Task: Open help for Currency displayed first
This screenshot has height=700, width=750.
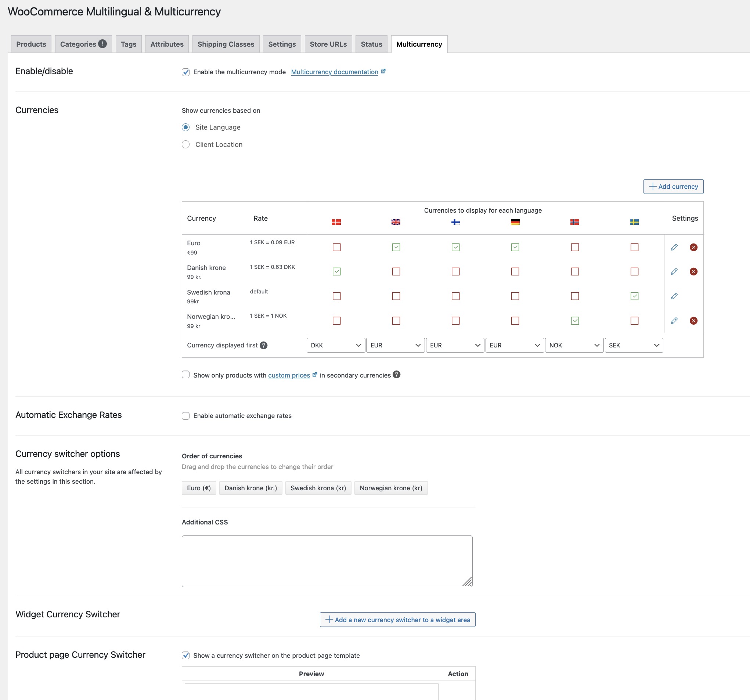Action: coord(264,345)
